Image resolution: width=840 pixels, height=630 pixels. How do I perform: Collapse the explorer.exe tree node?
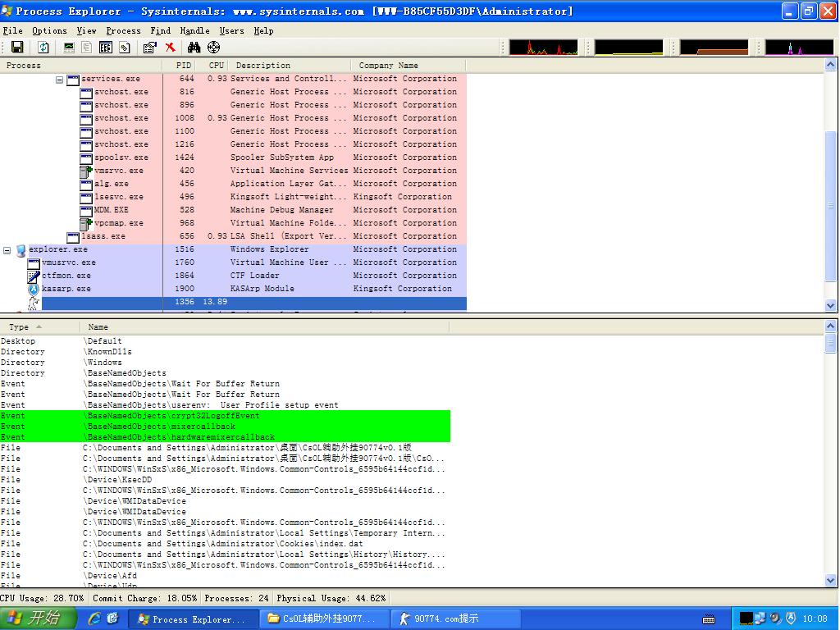(7, 250)
